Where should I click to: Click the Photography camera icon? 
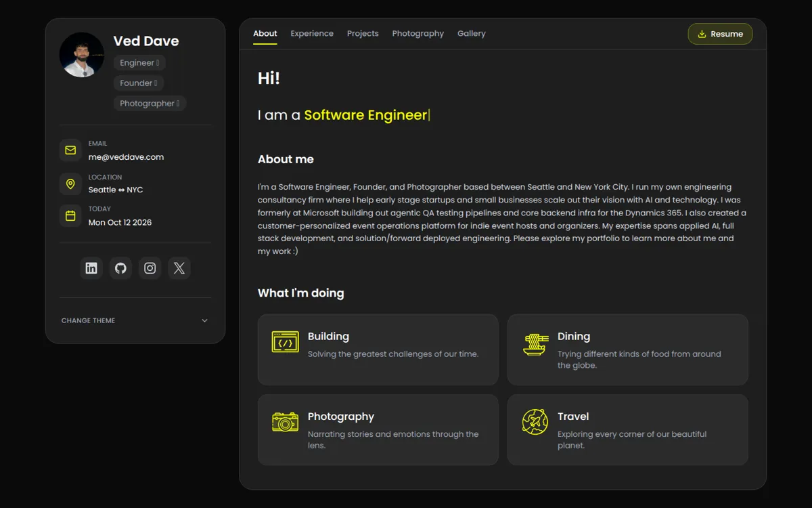coord(285,422)
